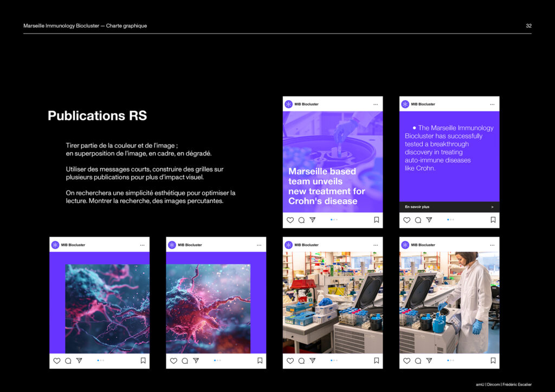The width and height of the screenshot is (555, 392).
Task: Comment on the red neuron image post
Action: click(x=185, y=361)
